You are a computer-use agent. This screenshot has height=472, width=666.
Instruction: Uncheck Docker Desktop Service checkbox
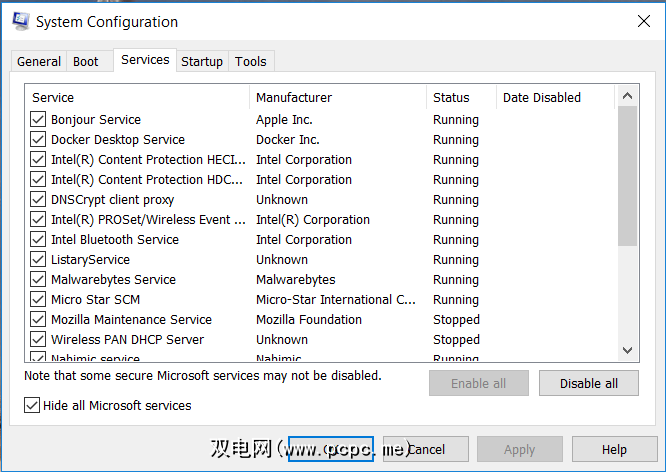[38, 140]
